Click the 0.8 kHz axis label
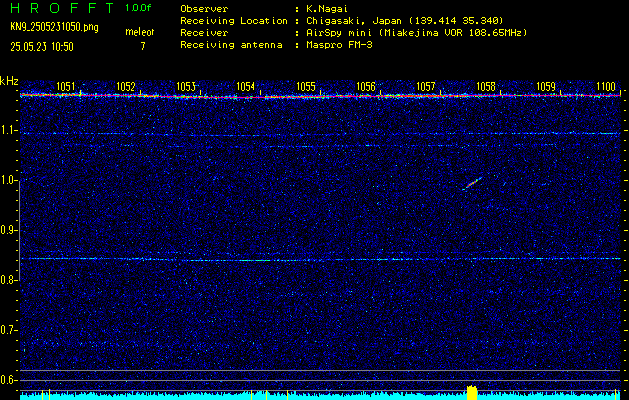The image size is (629, 400). tap(8, 280)
